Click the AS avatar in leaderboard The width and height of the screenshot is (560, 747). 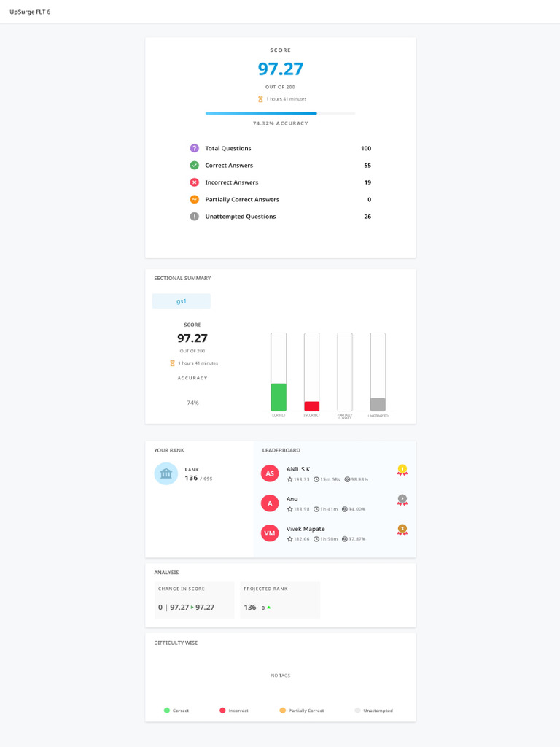[x=270, y=473]
